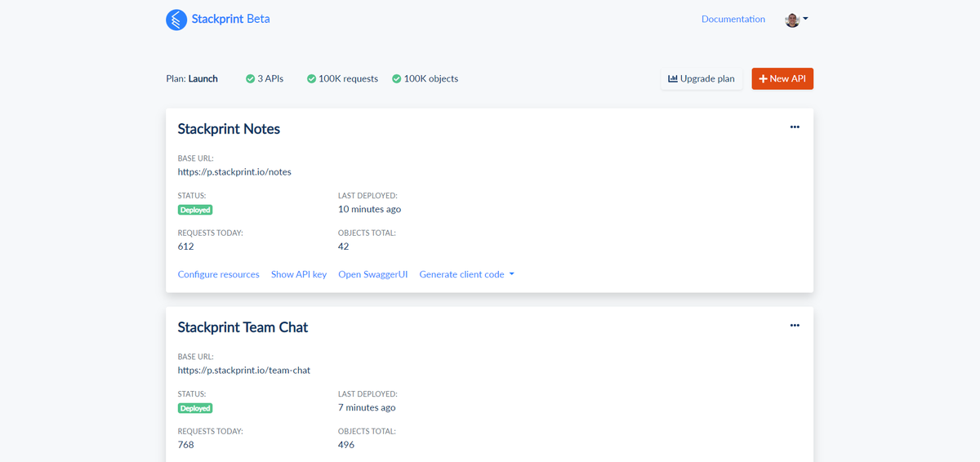The image size is (980, 462).
Task: Click the Stackprint logo icon
Action: pos(176,20)
